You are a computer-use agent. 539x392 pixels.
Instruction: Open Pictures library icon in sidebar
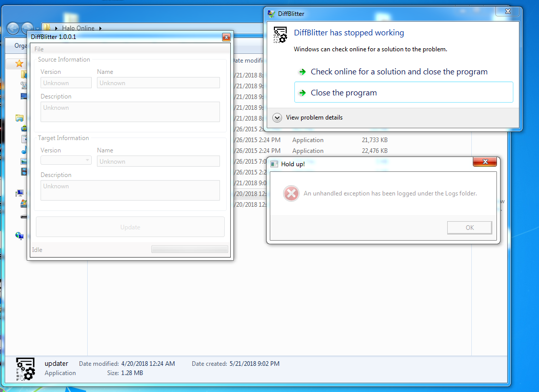point(24,161)
